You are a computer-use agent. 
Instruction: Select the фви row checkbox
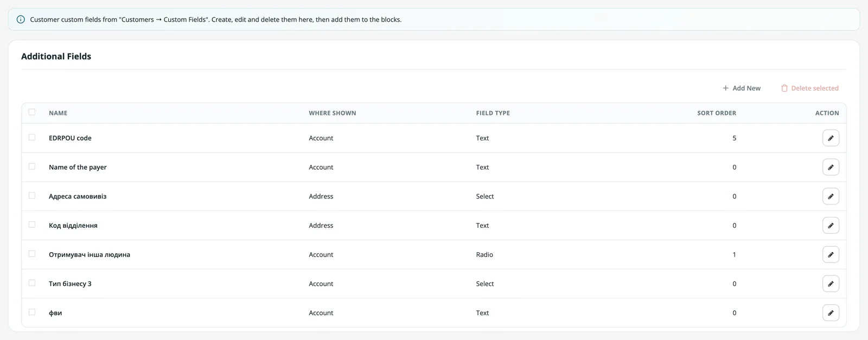coord(32,312)
